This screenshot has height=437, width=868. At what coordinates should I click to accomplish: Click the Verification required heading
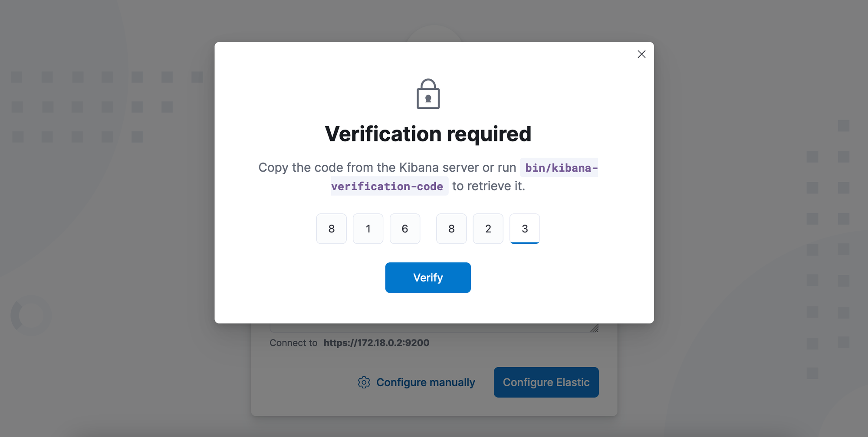[x=428, y=134]
